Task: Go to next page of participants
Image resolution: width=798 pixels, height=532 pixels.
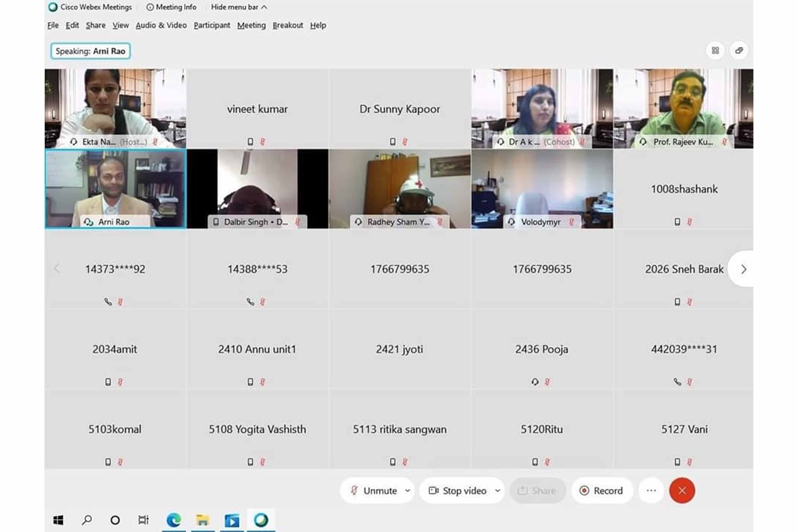Action: tap(743, 269)
